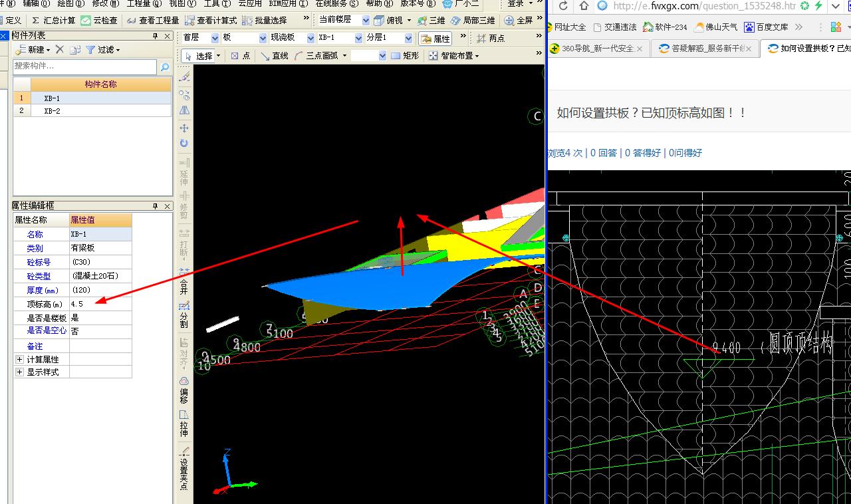
Task: Click the rotate icon in vertical toolbar
Action: tap(184, 143)
